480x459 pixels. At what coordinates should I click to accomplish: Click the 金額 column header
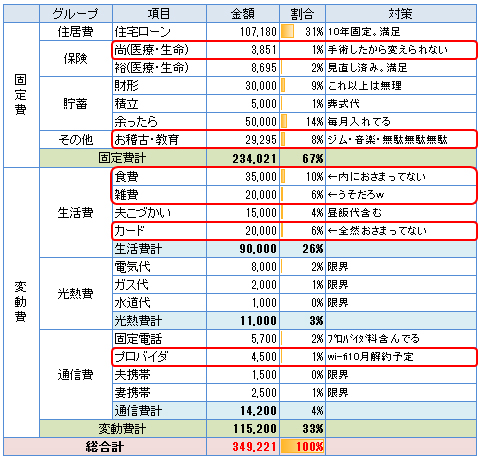(x=243, y=14)
